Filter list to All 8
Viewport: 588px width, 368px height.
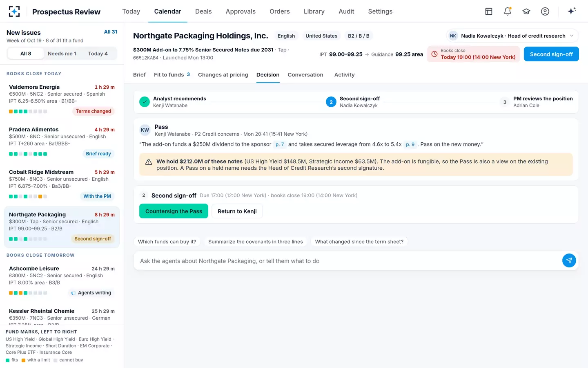point(26,54)
